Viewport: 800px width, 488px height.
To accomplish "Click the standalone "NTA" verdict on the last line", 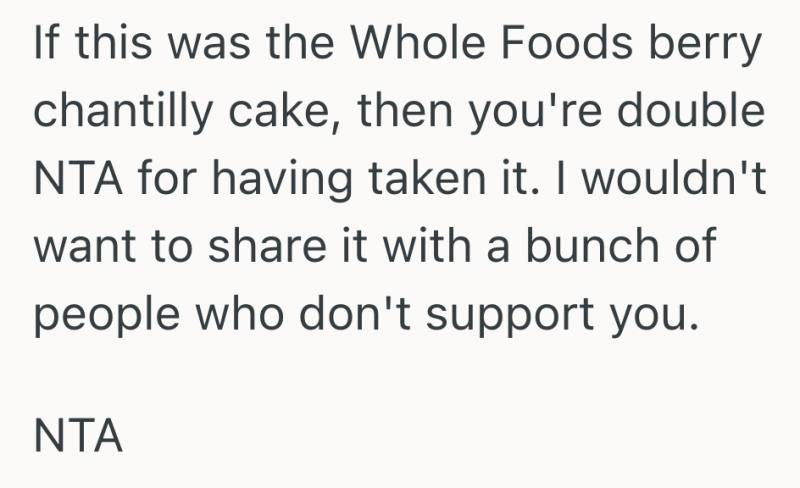I will coord(78,437).
